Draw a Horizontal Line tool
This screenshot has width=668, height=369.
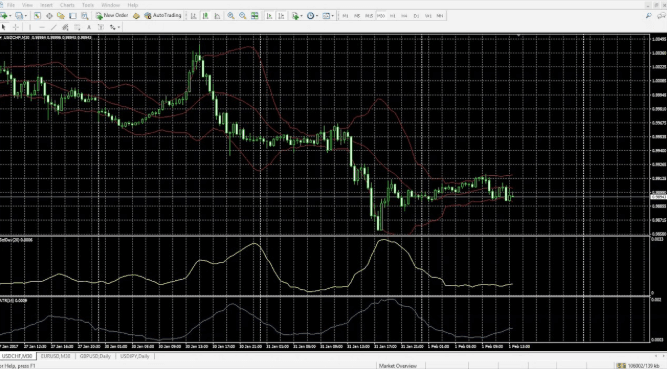tap(42, 27)
